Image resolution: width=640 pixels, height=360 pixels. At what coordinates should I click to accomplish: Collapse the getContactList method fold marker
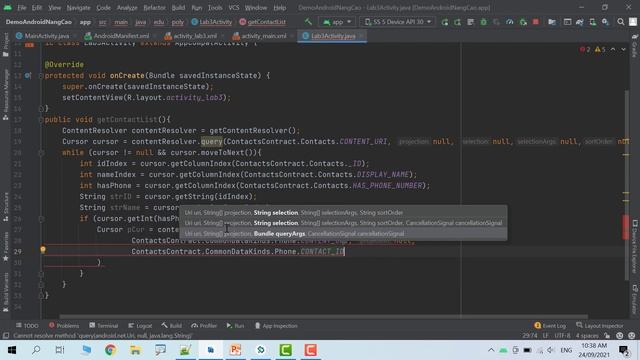pos(41,120)
